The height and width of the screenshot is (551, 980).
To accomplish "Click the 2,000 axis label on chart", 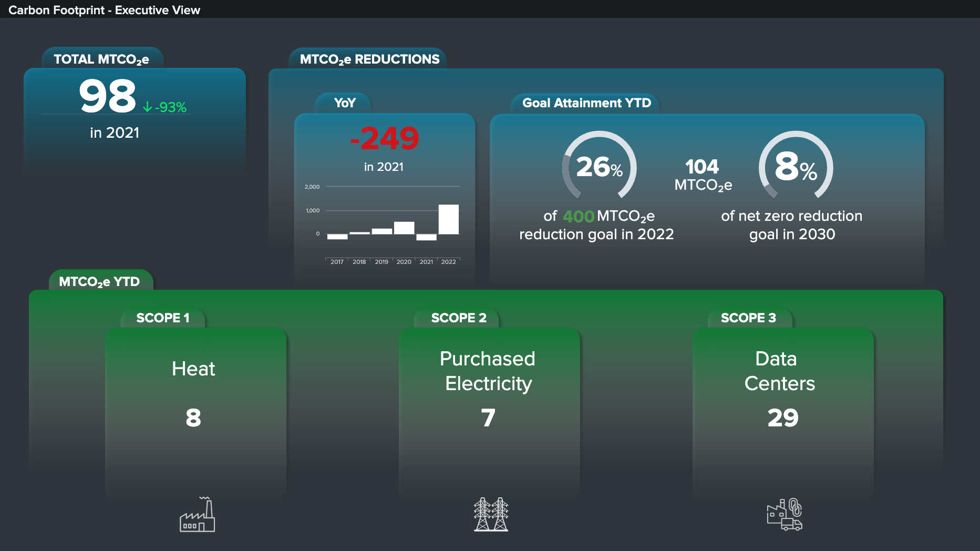I will 312,187.
